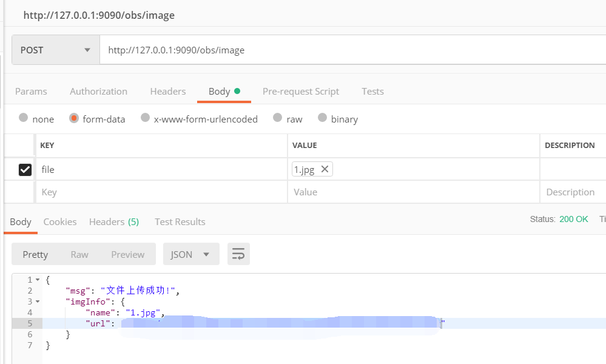Remove the 1.jpg file using its X icon
Screen dimensions: 606x364
pyautogui.click(x=325, y=169)
